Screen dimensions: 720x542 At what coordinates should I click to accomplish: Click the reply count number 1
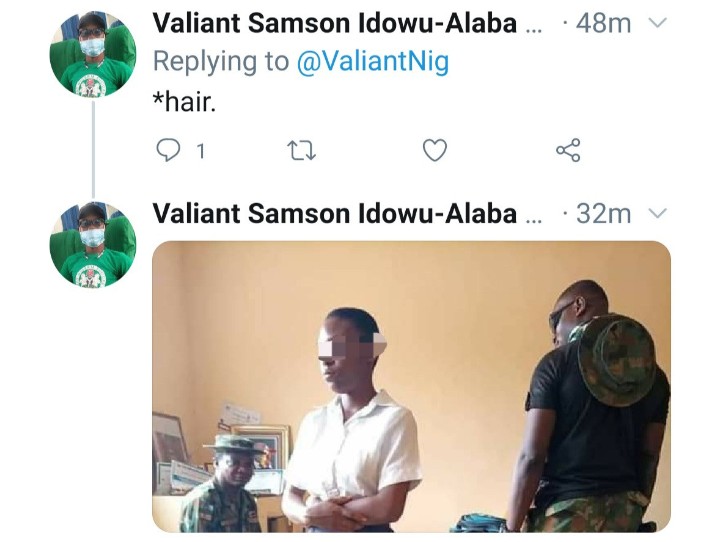200,152
